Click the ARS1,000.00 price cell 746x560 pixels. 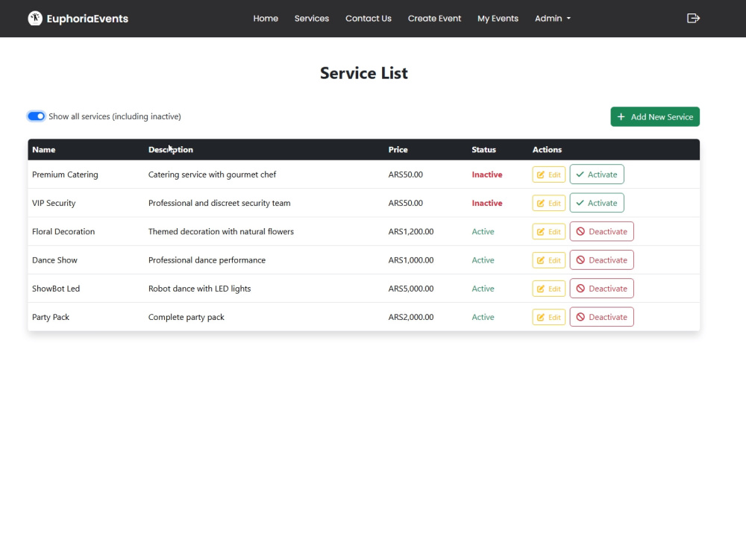[411, 260]
